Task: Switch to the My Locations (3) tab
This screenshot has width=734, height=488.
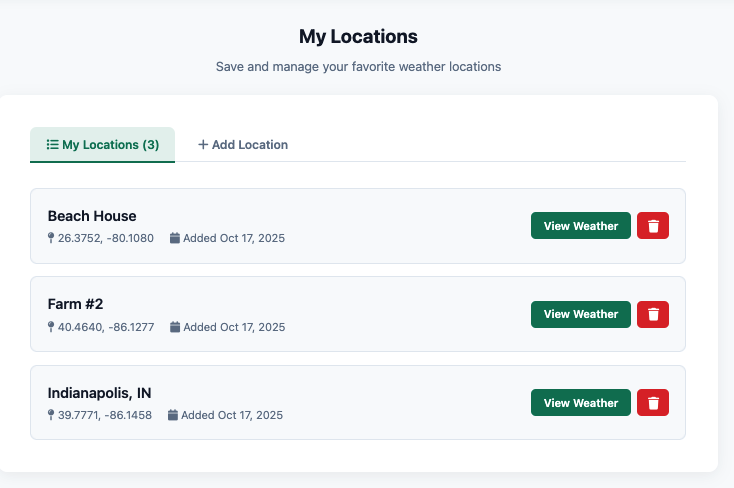Action: (103, 145)
